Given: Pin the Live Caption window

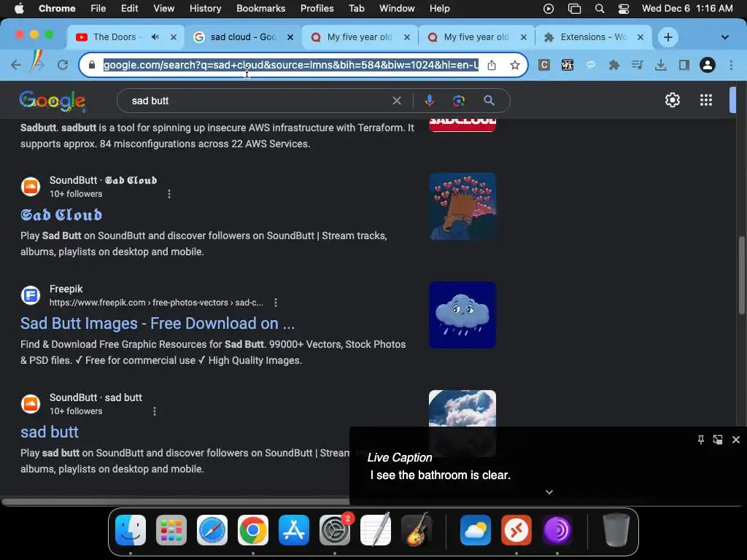Looking at the screenshot, I should click(700, 440).
